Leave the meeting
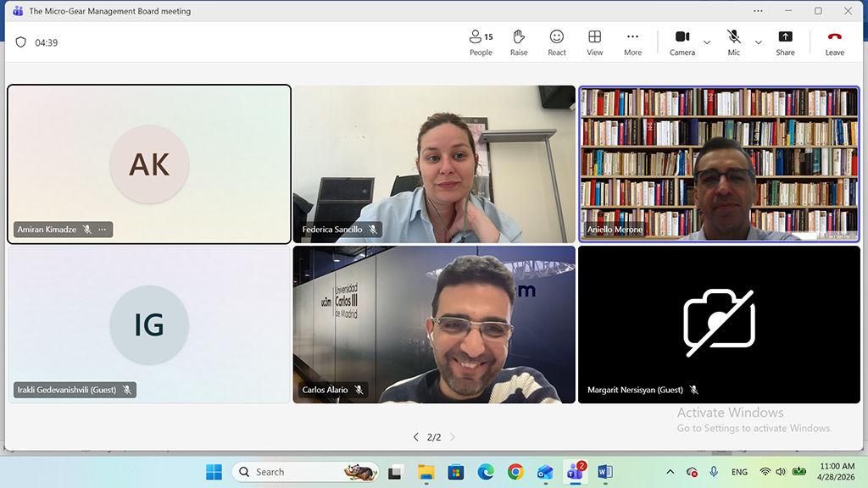This screenshot has width=868, height=488. [834, 42]
